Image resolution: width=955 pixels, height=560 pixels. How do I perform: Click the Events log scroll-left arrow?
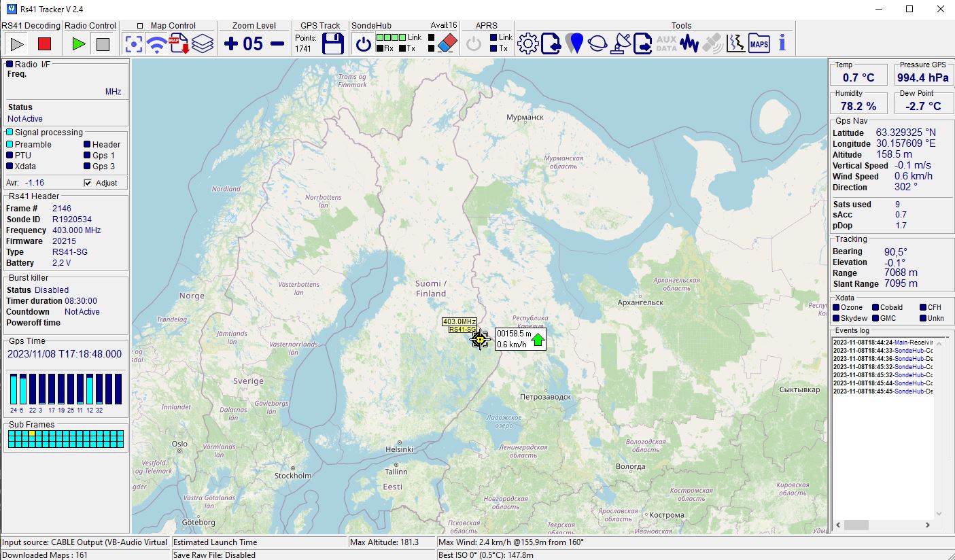[837, 525]
